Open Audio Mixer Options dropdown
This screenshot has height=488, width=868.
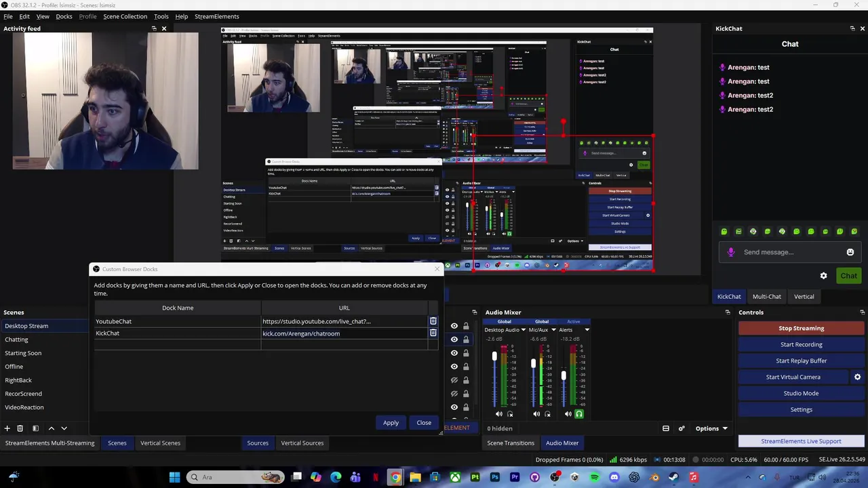711,428
